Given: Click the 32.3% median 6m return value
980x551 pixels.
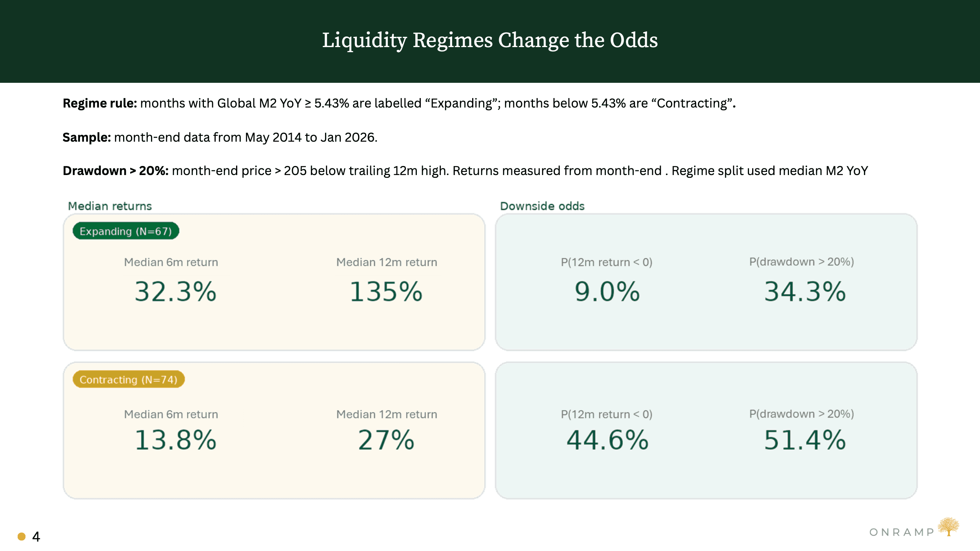Looking at the screenshot, I should 175,292.
